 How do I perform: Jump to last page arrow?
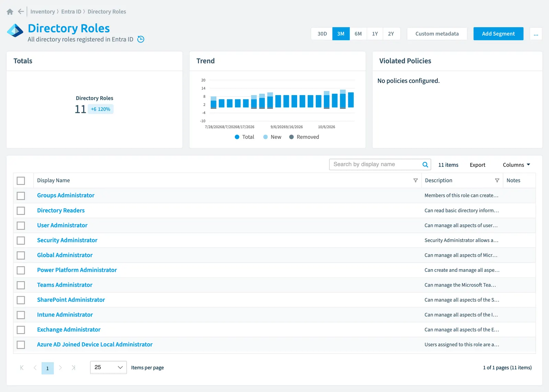(73, 368)
